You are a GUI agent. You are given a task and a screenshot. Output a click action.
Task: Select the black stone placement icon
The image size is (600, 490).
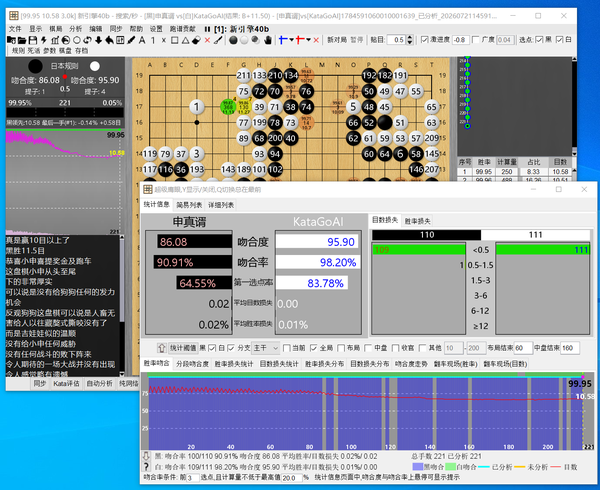(233, 40)
